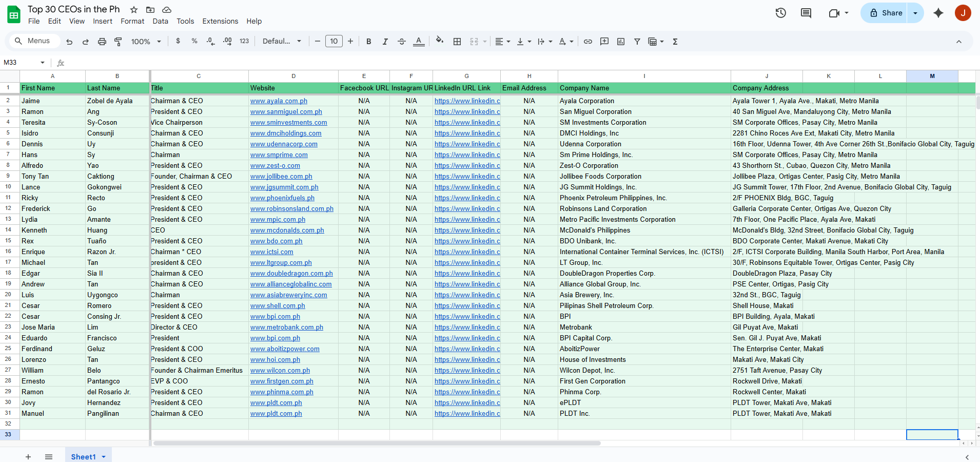Open the cell fill color picker
This screenshot has width=980, height=462.
(x=439, y=41)
